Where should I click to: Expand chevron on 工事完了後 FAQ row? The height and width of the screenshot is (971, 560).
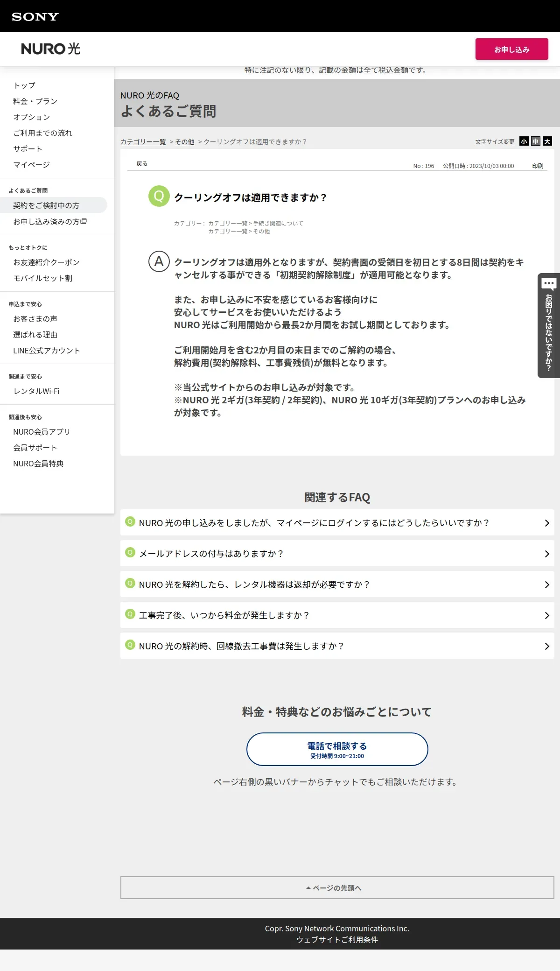point(547,616)
